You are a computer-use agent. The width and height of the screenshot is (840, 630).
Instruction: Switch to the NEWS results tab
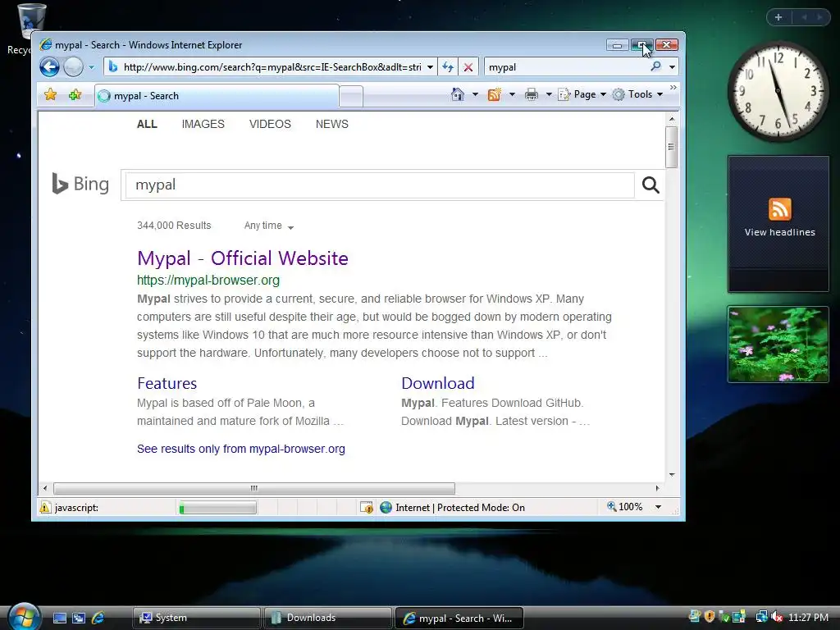pyautogui.click(x=331, y=125)
